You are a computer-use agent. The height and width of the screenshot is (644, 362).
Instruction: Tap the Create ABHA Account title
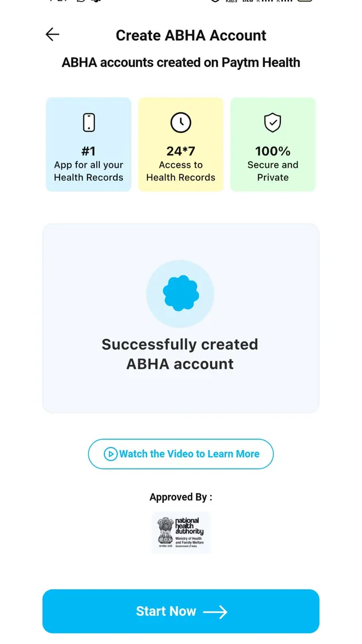pos(191,36)
